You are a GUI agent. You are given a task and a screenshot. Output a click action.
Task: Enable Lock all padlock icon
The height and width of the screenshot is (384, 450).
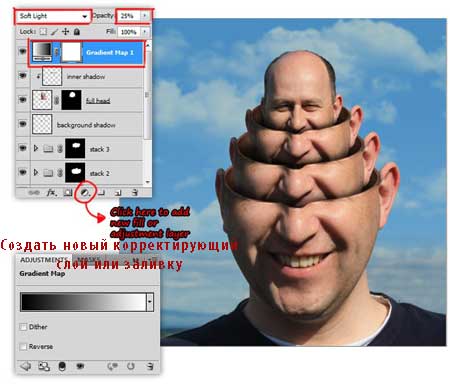tap(77, 32)
